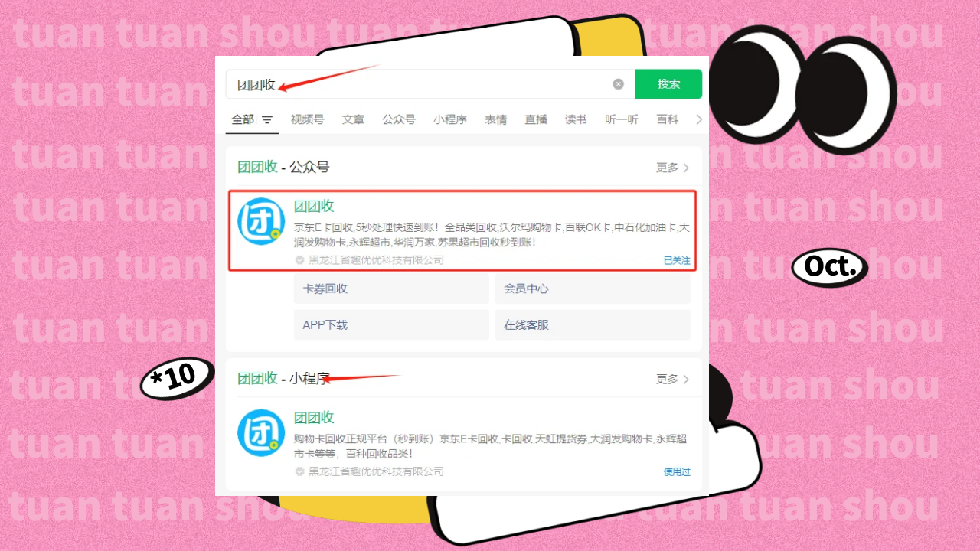Click the 使用过 label on the mini program
The height and width of the screenshot is (551, 980).
tap(677, 471)
